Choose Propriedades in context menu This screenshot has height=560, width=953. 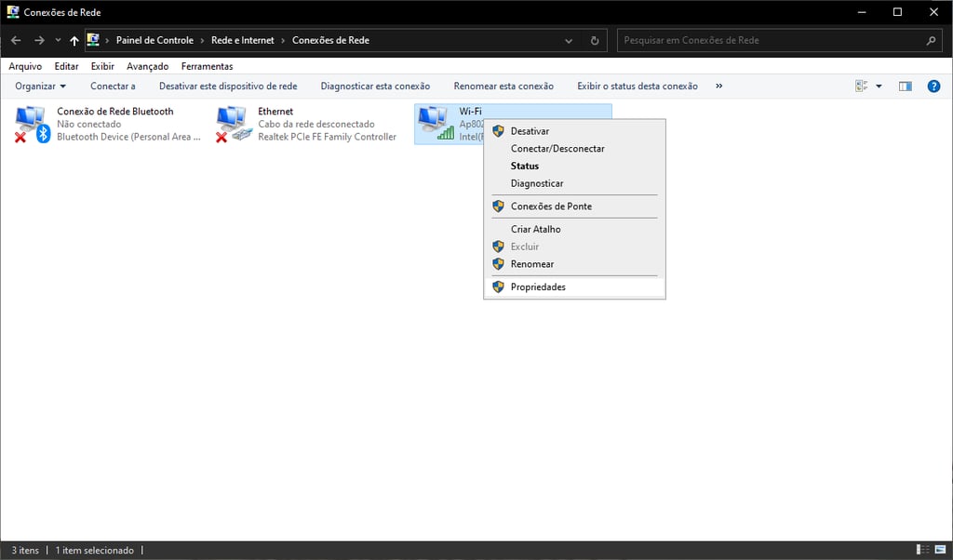574,287
